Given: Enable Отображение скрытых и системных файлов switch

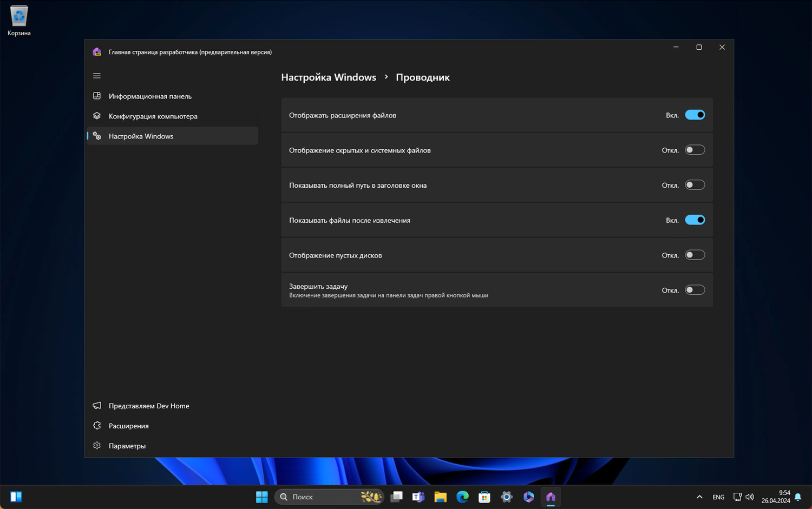Looking at the screenshot, I should pyautogui.click(x=695, y=150).
